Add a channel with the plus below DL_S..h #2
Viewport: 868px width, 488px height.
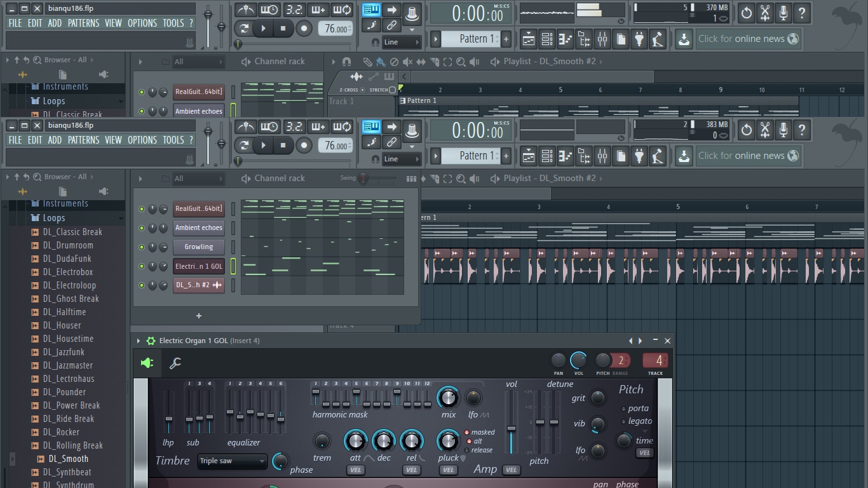[199, 316]
